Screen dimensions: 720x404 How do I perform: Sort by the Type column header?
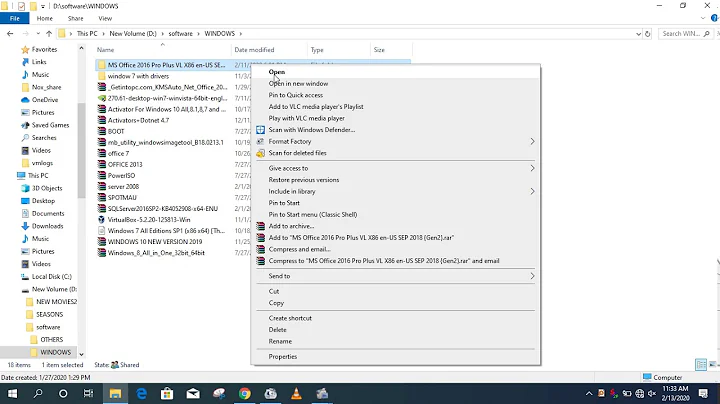click(x=317, y=50)
